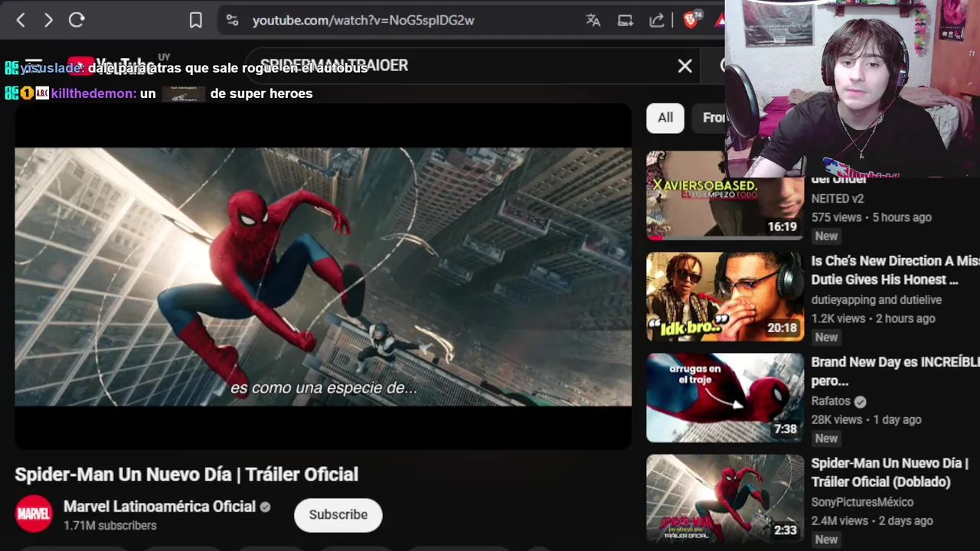980x551 pixels.
Task: Open site settings icon in address bar
Action: click(233, 21)
